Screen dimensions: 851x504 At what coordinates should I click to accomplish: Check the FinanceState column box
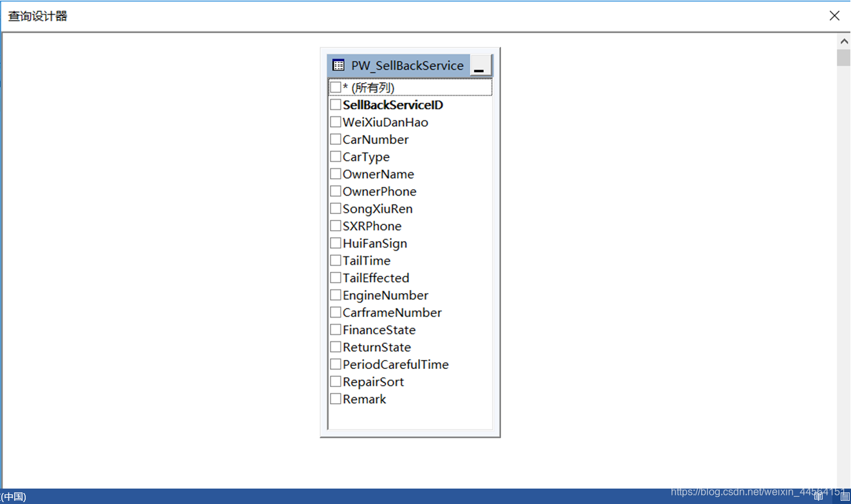tap(336, 330)
